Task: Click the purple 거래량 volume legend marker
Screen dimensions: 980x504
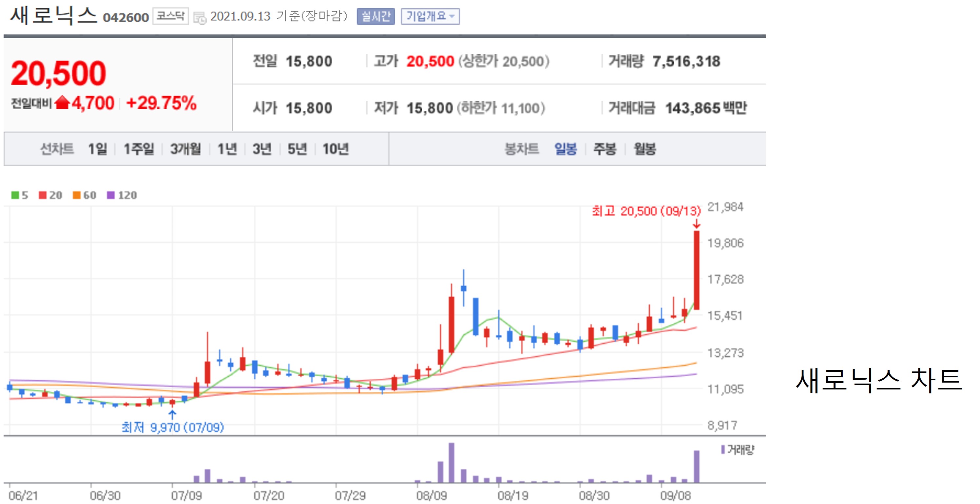Action: pyautogui.click(x=723, y=450)
